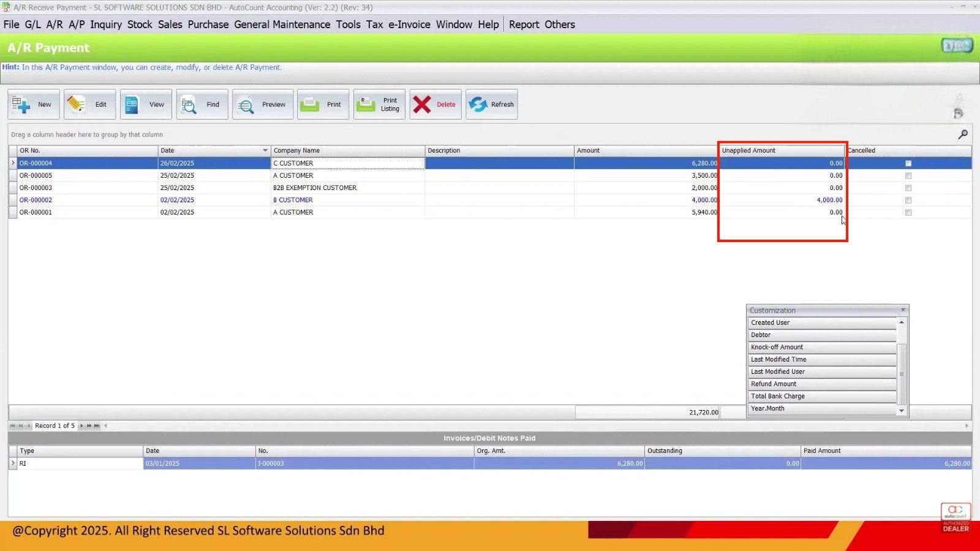Click the Print toolbar button
Image resolution: width=980 pixels, height=551 pixels.
coord(323,104)
